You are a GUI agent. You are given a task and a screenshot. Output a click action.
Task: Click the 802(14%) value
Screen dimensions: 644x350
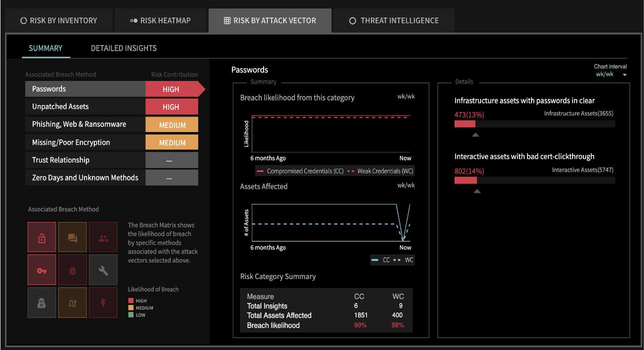(x=469, y=171)
